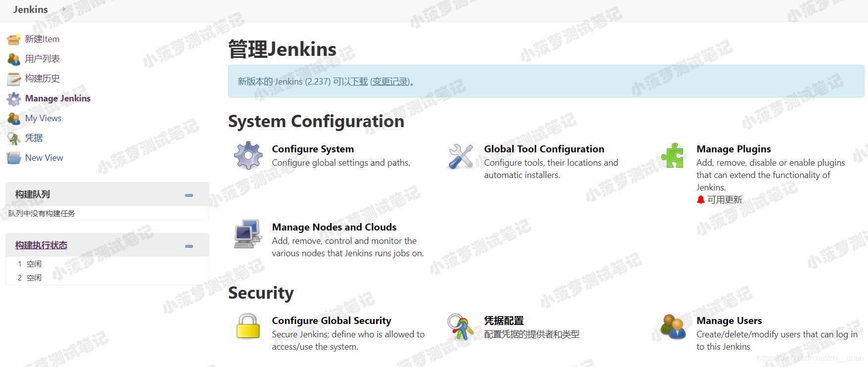Viewport: 868px width, 367px height.
Task: Click the New View folder icon
Action: tap(14, 158)
